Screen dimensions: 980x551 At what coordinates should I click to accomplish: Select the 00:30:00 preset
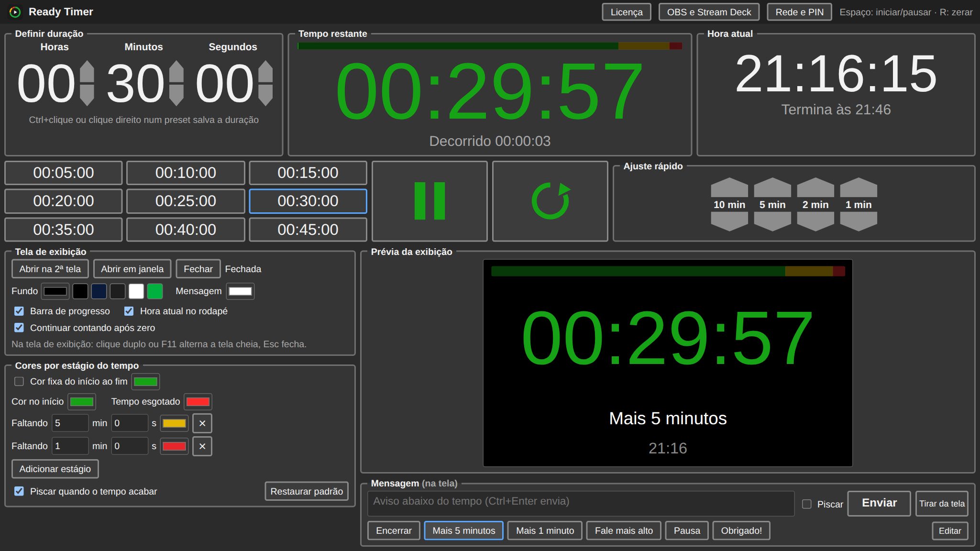coord(308,201)
